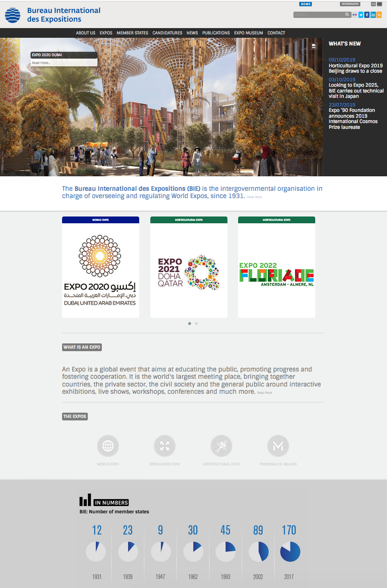Click the 1931 pie chart
Screen dimensions: 387x588
96,552
